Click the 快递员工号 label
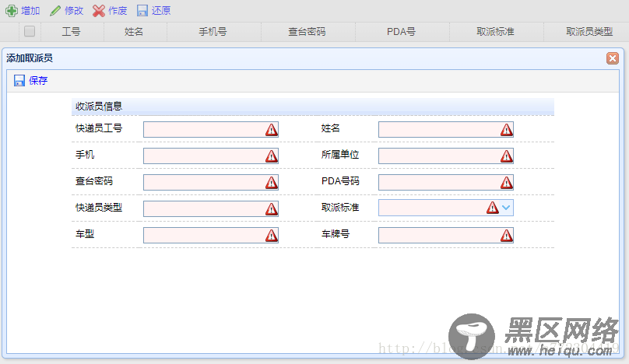The height and width of the screenshot is (364, 629). click(x=99, y=128)
